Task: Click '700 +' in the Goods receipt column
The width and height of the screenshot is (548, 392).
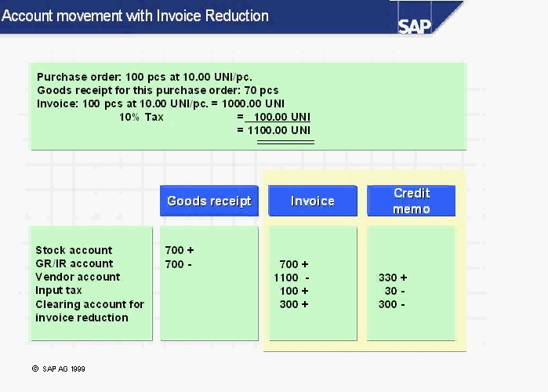Action: [180, 250]
